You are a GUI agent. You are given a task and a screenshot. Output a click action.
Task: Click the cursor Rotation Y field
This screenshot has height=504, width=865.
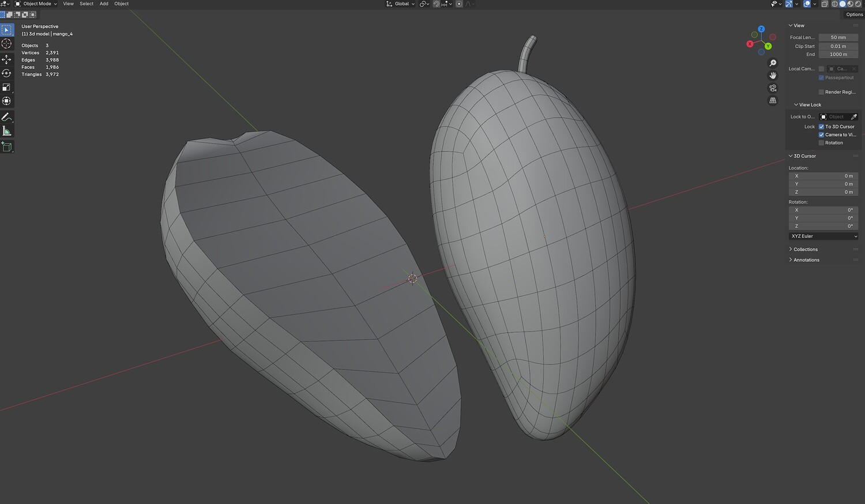[x=823, y=218]
